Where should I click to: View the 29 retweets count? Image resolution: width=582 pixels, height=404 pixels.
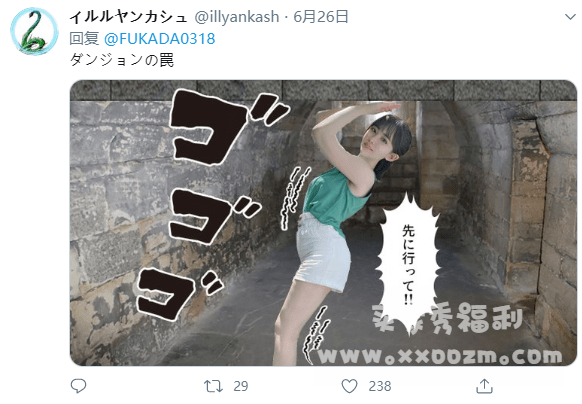pos(241,386)
